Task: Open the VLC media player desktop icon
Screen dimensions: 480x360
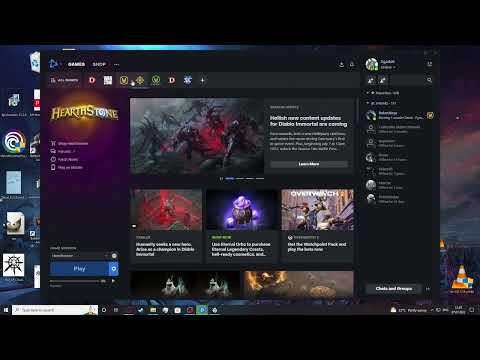Action: click(x=462, y=280)
